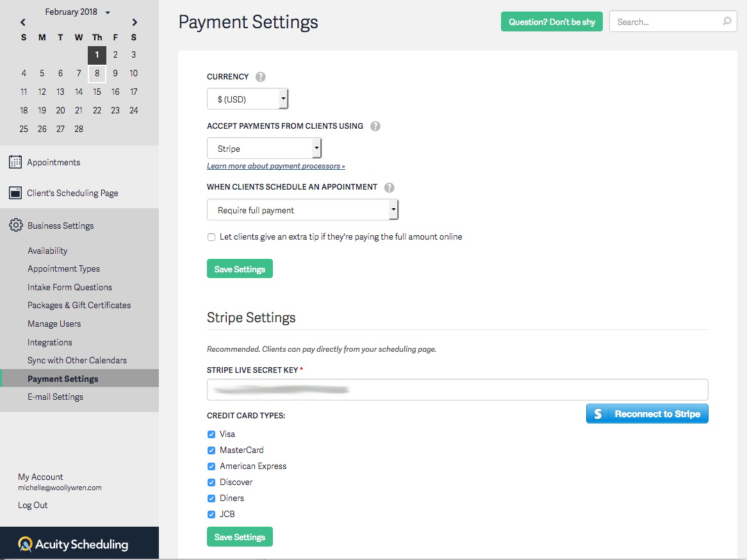Click Log Out link
Image resolution: width=747 pixels, height=560 pixels.
(33, 505)
